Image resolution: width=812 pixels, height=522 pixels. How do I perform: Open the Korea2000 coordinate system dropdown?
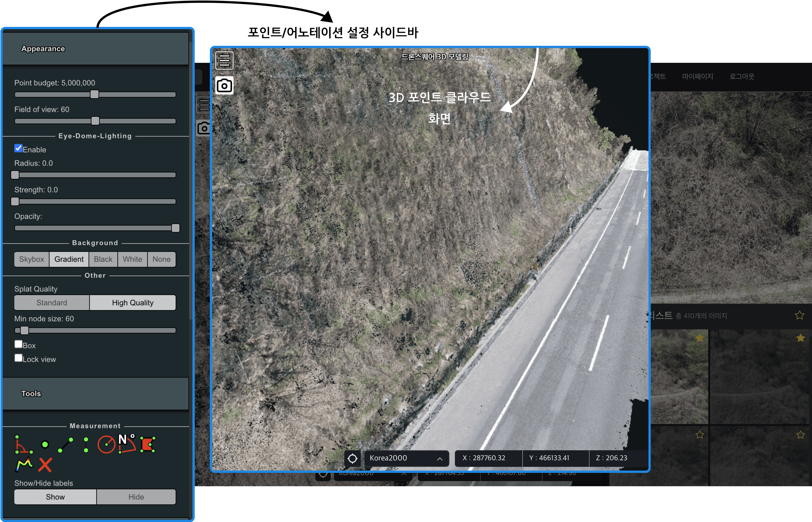click(x=406, y=458)
